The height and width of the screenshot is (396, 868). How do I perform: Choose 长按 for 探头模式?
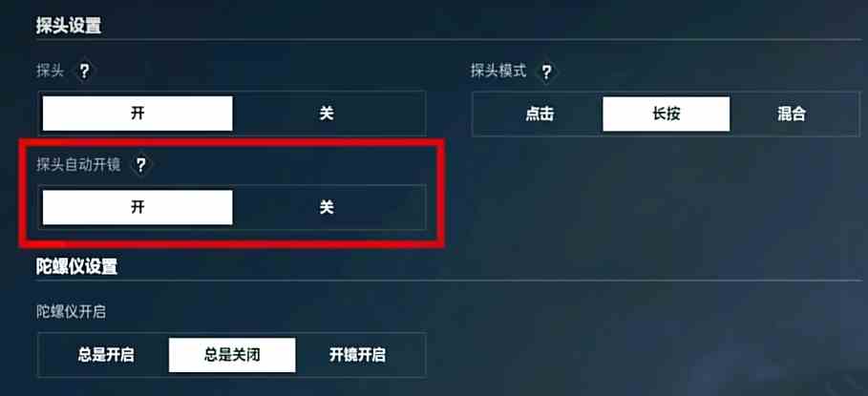pyautogui.click(x=666, y=114)
